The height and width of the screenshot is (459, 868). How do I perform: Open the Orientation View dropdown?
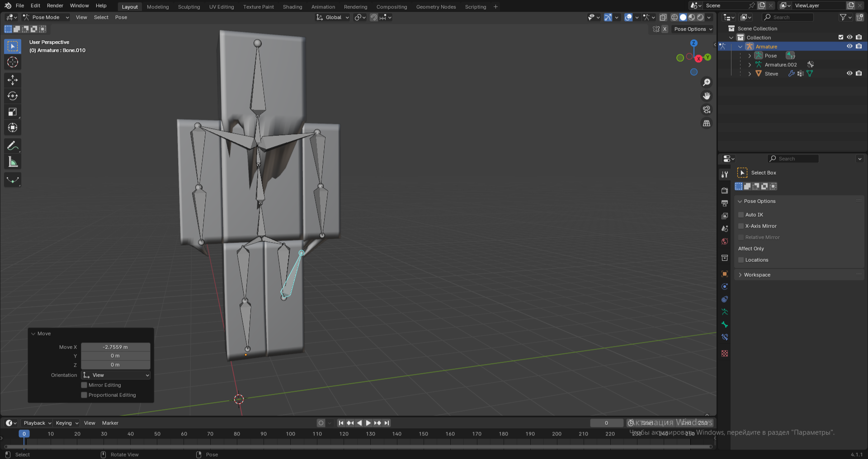click(x=116, y=375)
